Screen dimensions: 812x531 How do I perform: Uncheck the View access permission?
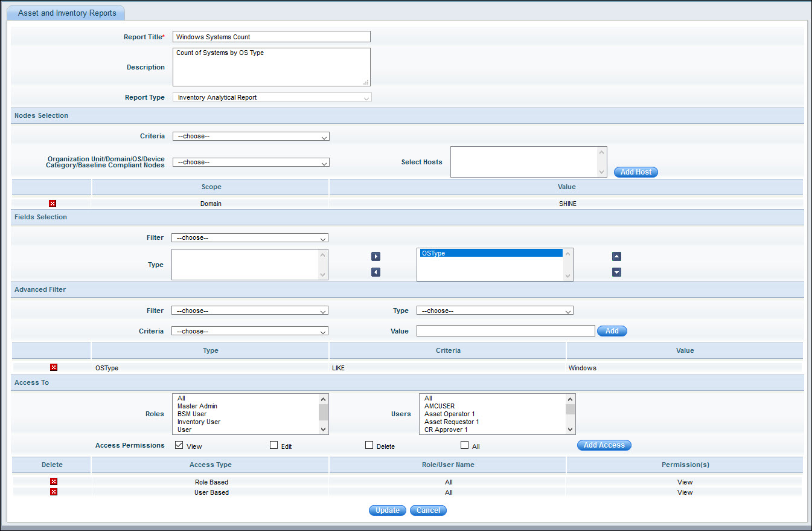[179, 445]
